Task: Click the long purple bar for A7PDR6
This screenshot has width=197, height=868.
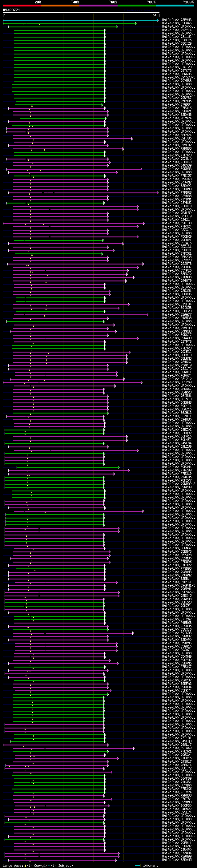Action: [x=83, y=193]
